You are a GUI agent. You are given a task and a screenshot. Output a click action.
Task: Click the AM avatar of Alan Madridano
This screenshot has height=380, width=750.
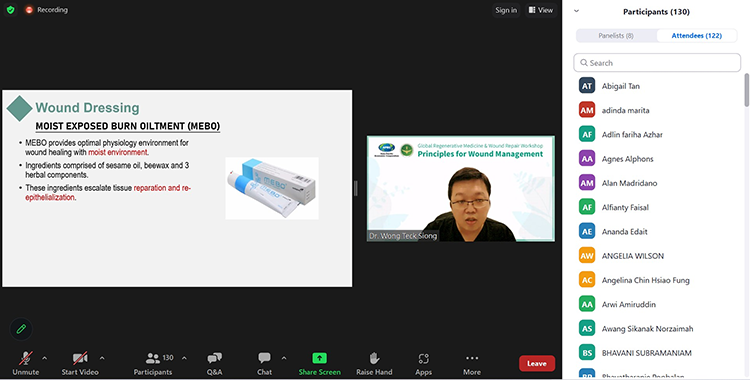(587, 183)
